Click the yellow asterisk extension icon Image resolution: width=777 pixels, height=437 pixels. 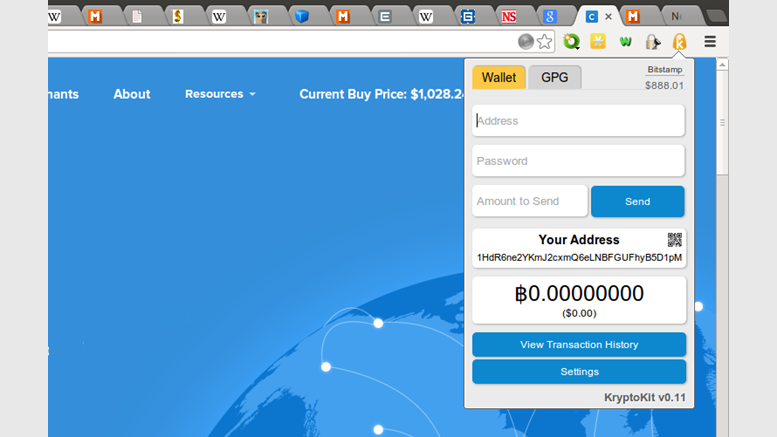(598, 42)
